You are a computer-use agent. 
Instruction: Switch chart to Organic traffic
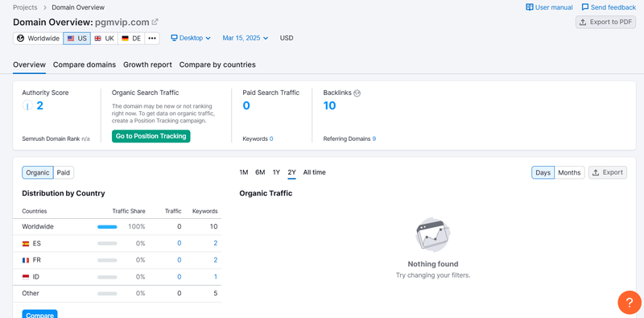coord(38,172)
